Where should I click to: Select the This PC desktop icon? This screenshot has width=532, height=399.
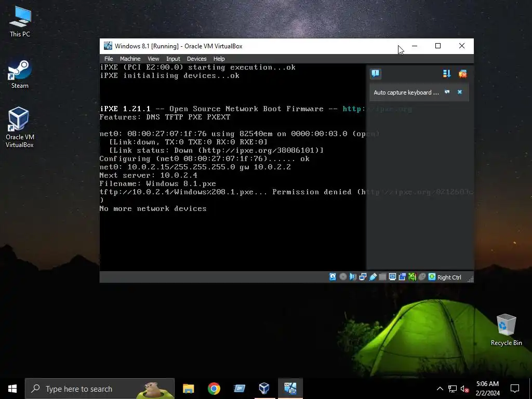(x=20, y=21)
